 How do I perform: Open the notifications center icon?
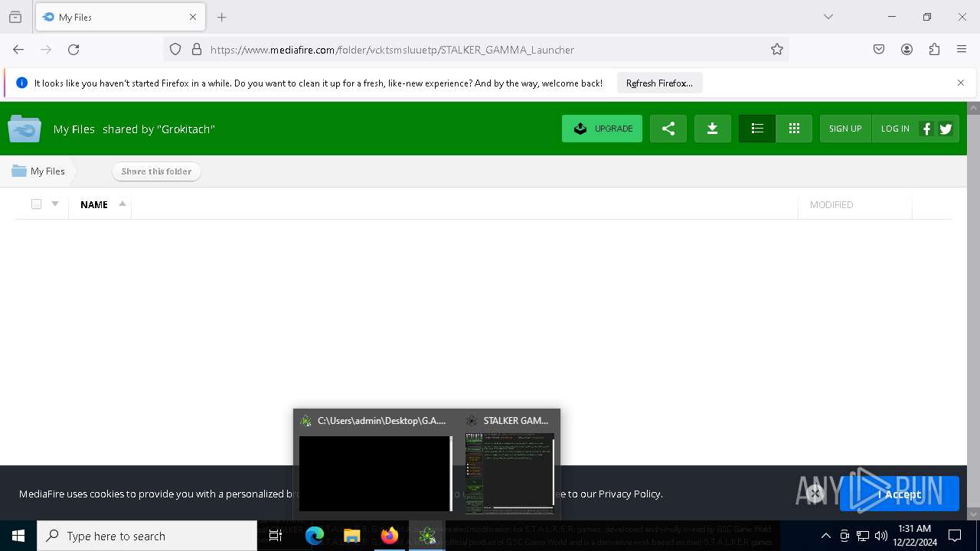(955, 536)
